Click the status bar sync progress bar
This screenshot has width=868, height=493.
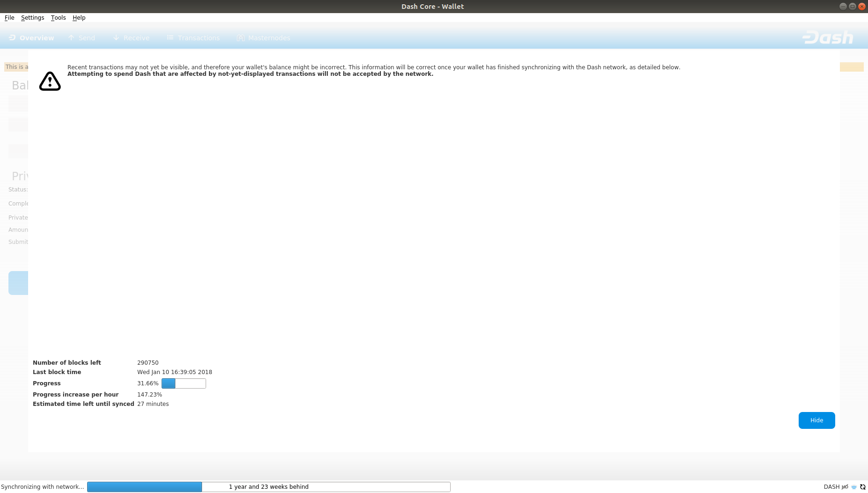(269, 487)
